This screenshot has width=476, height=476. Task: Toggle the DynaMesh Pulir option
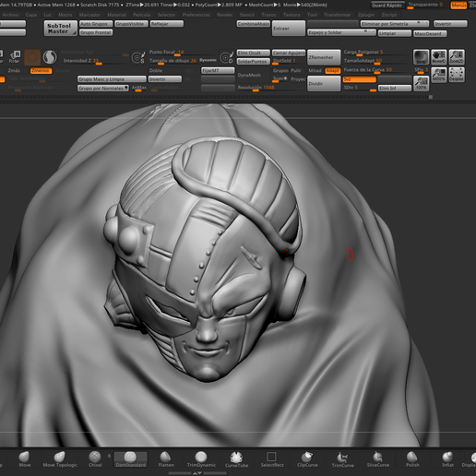(296, 71)
